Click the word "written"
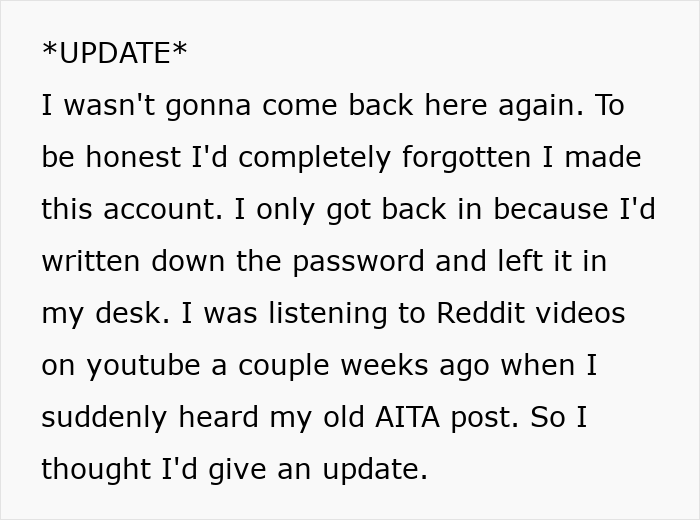Viewport: 700px width, 520px height. [91, 262]
